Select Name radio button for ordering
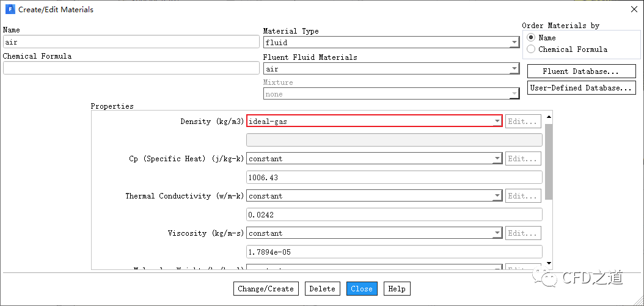 click(531, 38)
